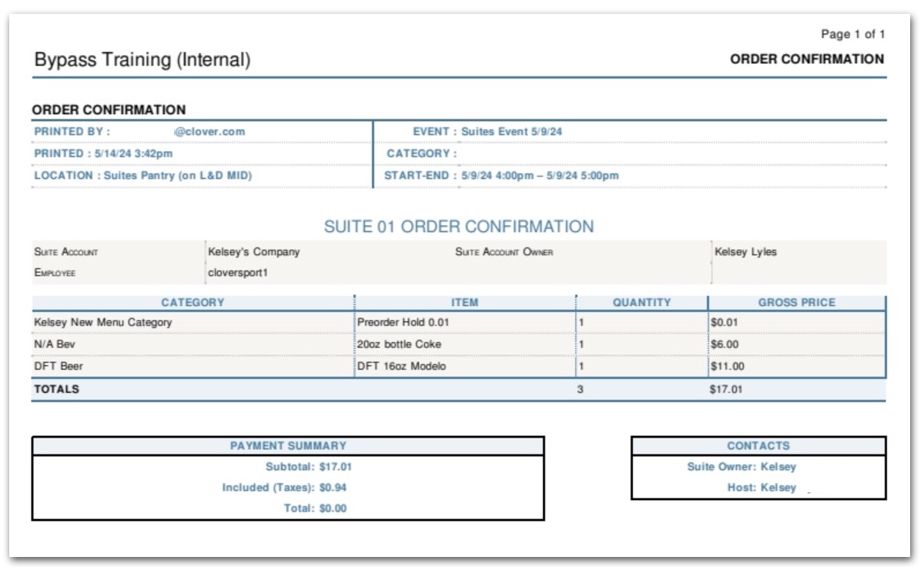Click 'LOCATION : Suites Pantry (on L&D MID)'
924x567 pixels.
143,175
